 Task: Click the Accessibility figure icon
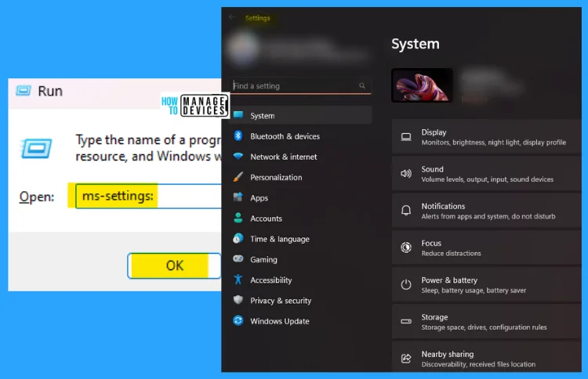click(x=238, y=280)
